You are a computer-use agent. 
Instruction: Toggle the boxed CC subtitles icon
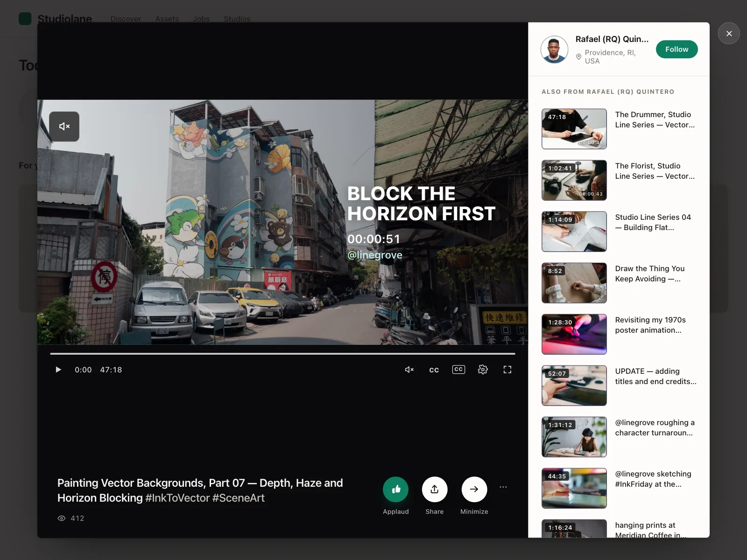458,370
